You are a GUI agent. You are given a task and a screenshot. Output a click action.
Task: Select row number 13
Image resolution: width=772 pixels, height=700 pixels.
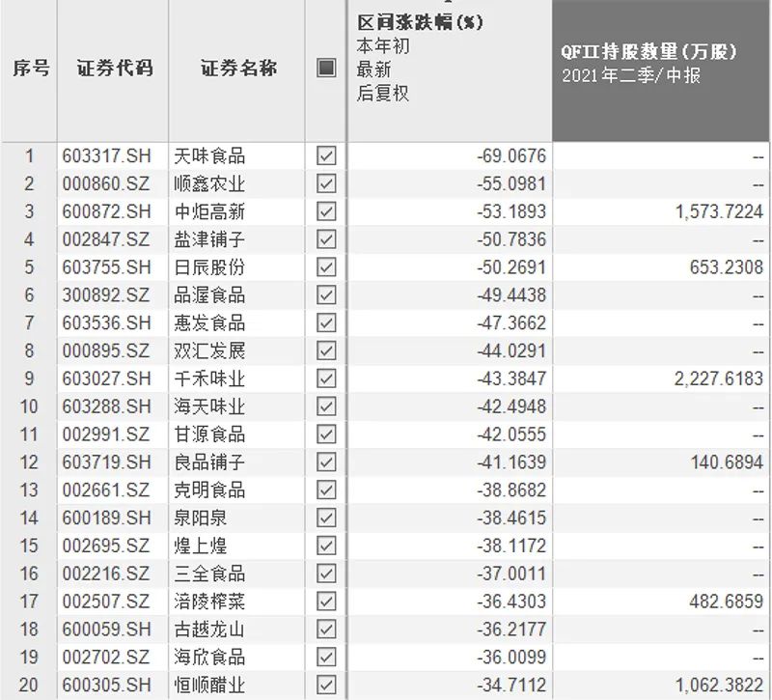click(x=29, y=490)
